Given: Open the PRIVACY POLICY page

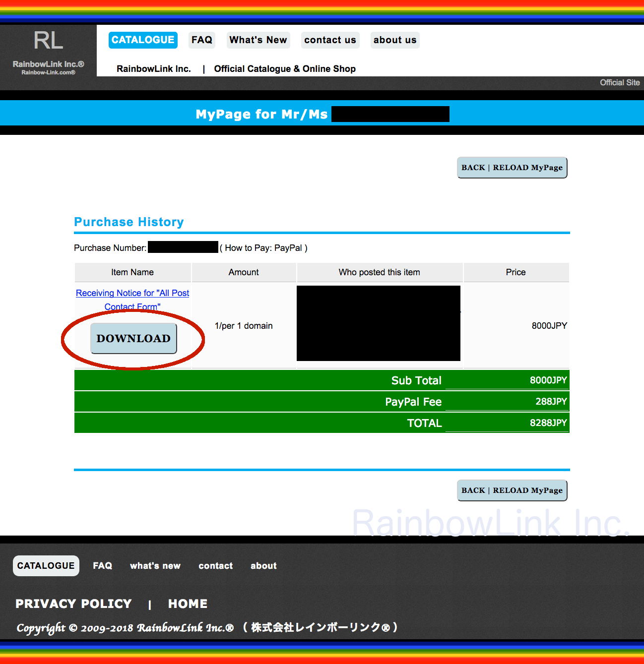Looking at the screenshot, I should coord(73,604).
